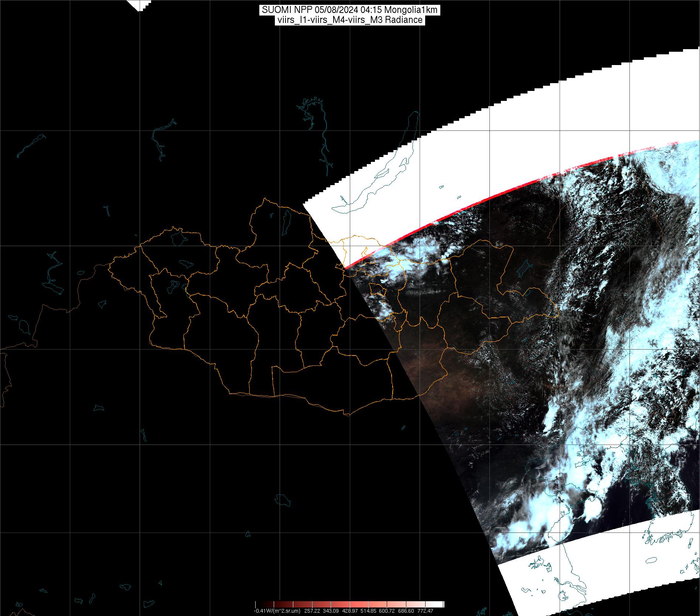Click the -0.41W/(m^2.sr.um) units label

coord(277,611)
